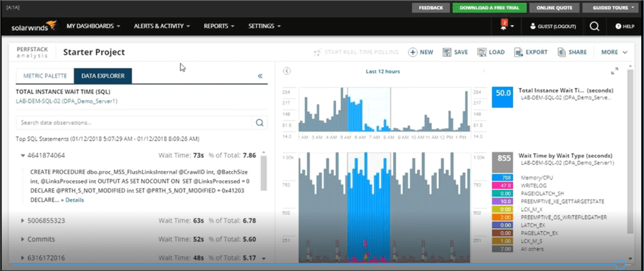Screen dimensions: 644x271
Task: Expand chart area to full screen
Action: 615,71
